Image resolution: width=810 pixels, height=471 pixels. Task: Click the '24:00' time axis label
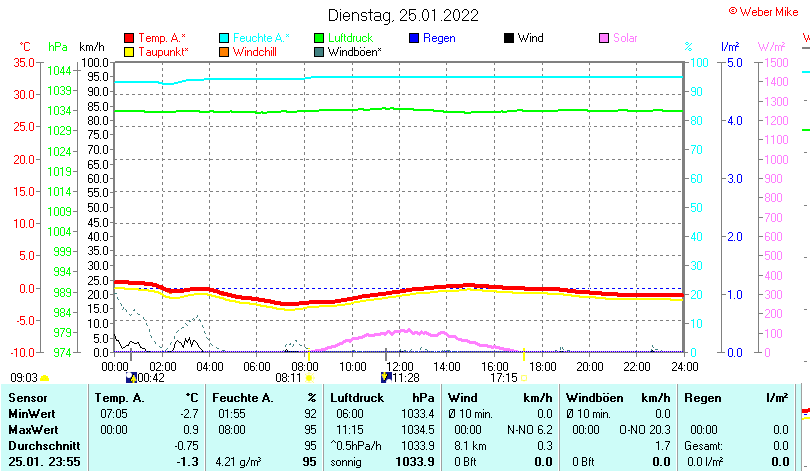[x=684, y=367]
